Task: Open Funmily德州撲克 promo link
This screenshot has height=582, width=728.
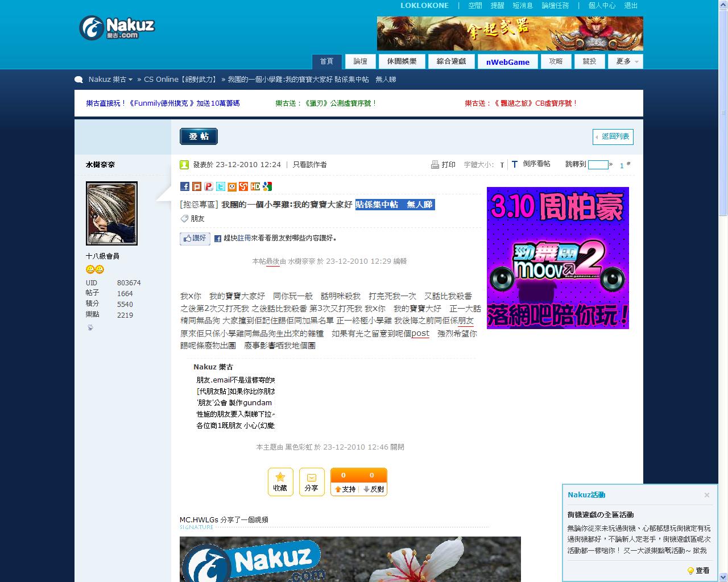Action: tap(163, 103)
